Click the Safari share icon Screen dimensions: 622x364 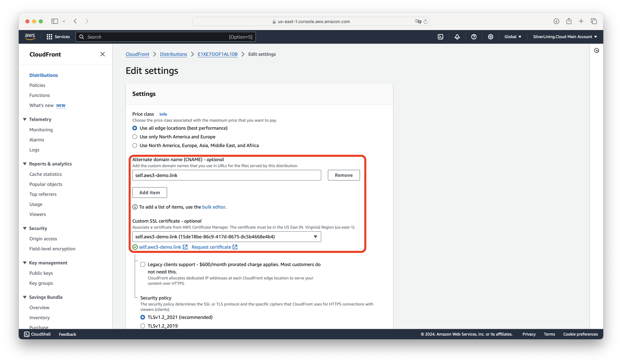coord(569,21)
